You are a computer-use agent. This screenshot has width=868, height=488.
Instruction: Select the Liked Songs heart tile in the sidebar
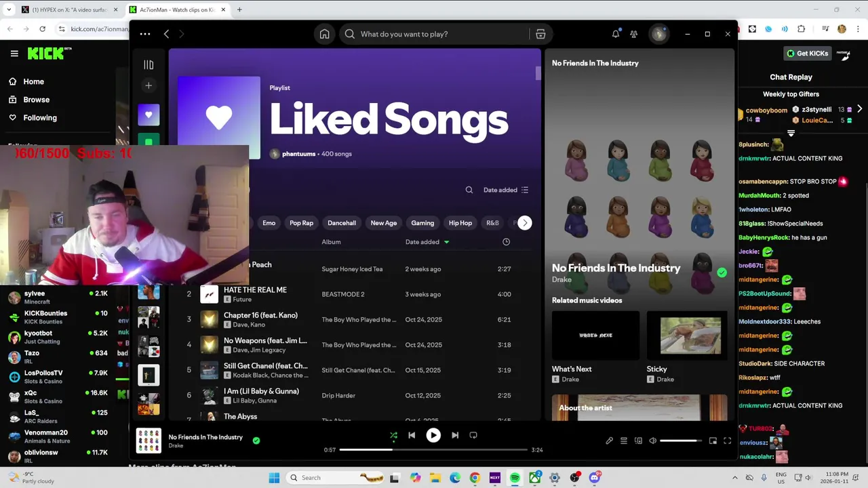click(x=149, y=115)
